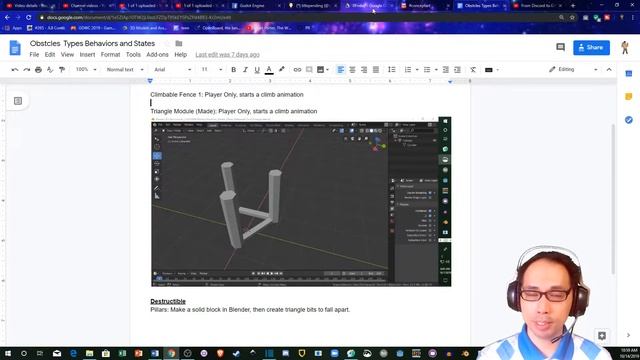This screenshot has width=640, height=360.
Task: Click the browser back arrow
Action: click(7, 18)
